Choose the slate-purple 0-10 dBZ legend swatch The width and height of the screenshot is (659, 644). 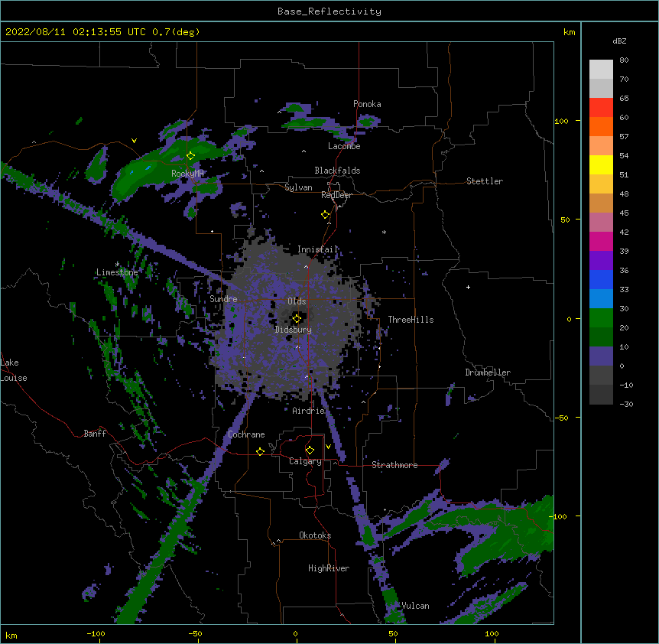coord(601,356)
